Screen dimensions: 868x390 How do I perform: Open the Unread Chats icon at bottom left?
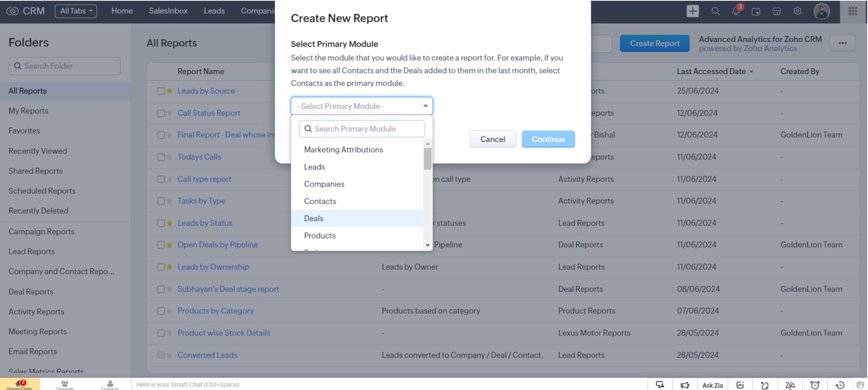pyautogui.click(x=19, y=383)
